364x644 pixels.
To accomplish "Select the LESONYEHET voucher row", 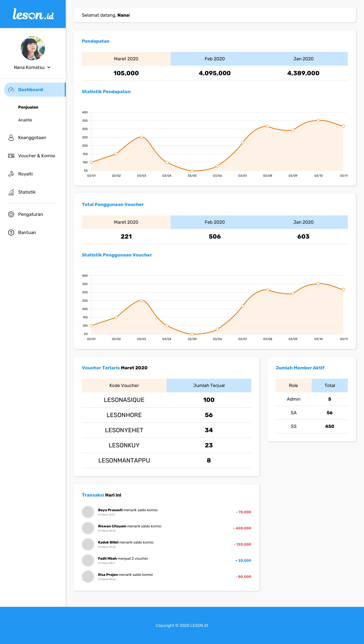I will [x=166, y=430].
